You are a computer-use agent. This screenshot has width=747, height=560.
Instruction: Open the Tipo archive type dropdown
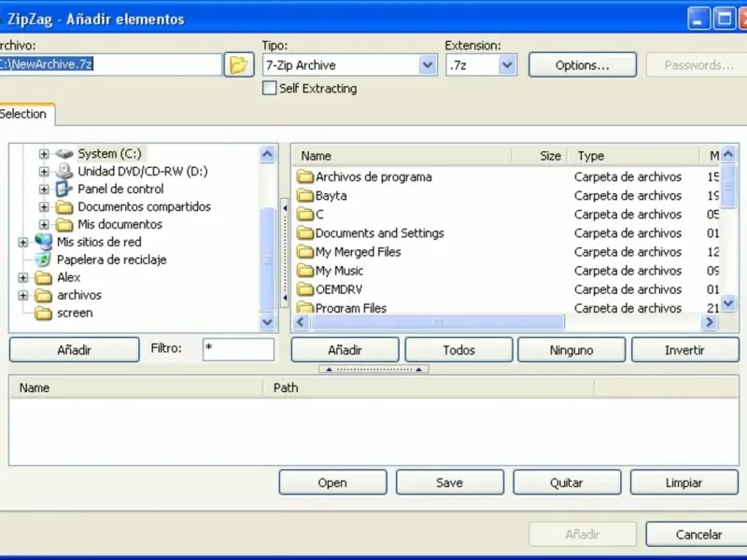[x=428, y=65]
